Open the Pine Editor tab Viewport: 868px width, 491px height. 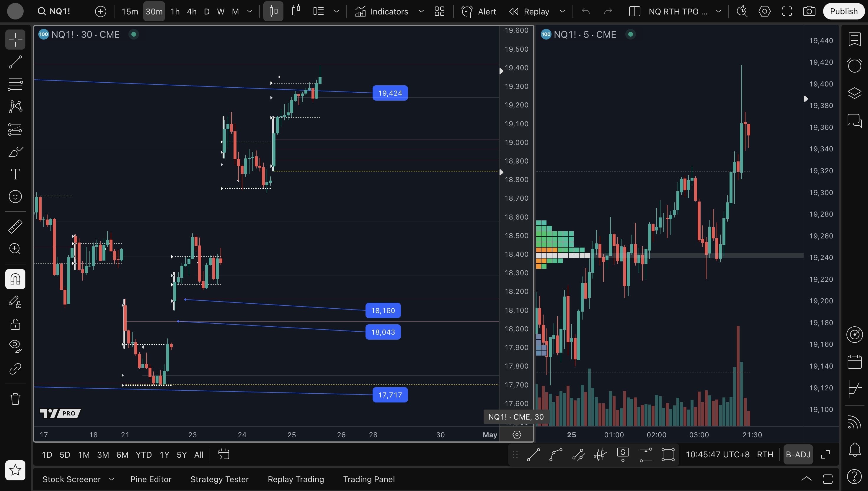pyautogui.click(x=151, y=479)
